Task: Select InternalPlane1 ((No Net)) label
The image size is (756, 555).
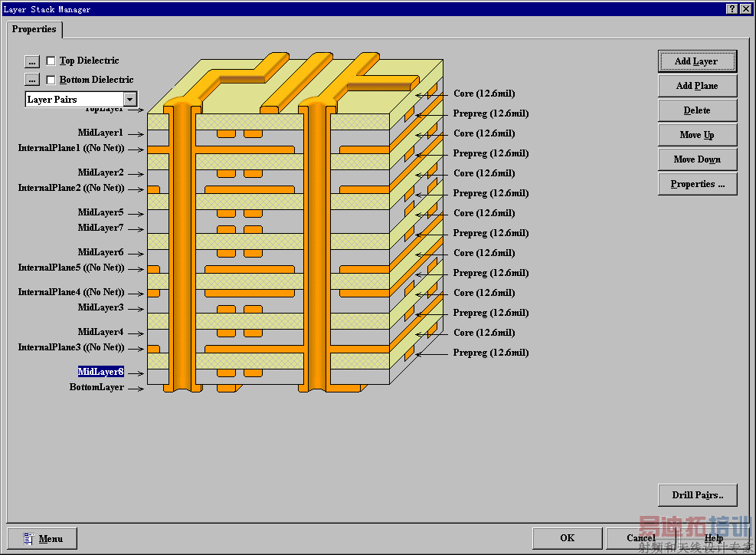Action: click(x=71, y=148)
